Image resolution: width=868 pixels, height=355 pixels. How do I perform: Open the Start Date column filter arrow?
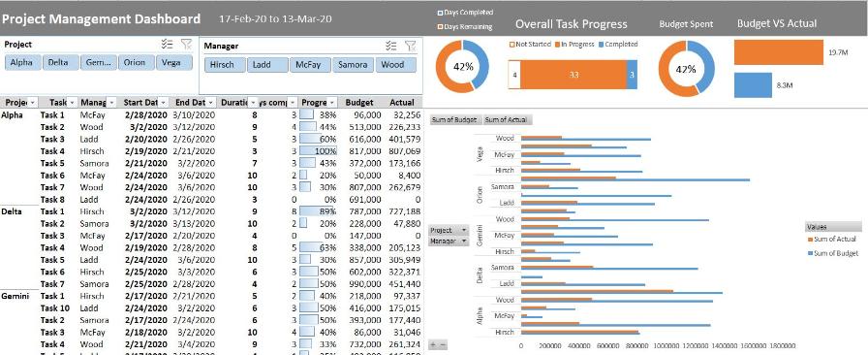164,103
